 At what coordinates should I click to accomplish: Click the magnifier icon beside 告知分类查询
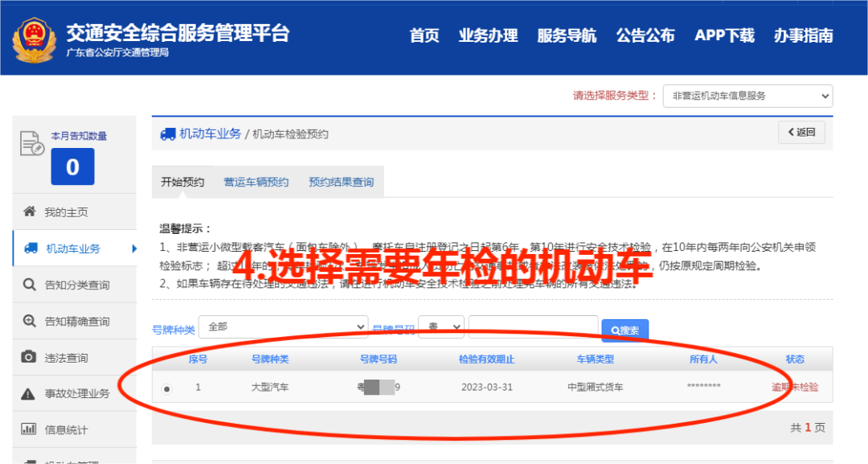(x=30, y=285)
